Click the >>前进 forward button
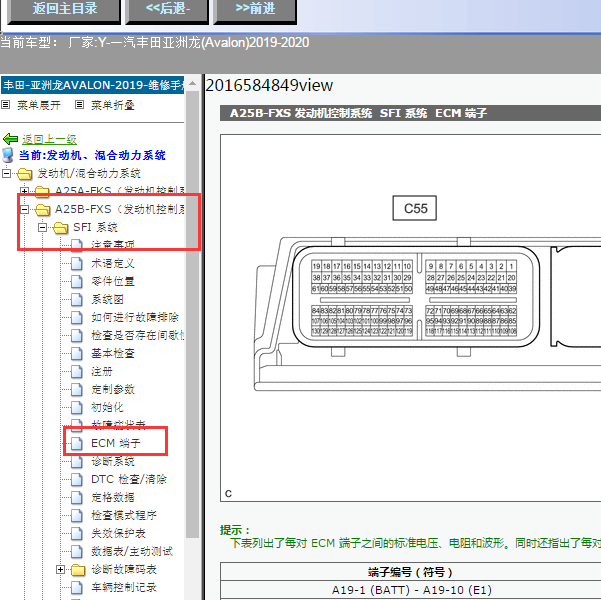This screenshot has width=601, height=600. click(255, 10)
